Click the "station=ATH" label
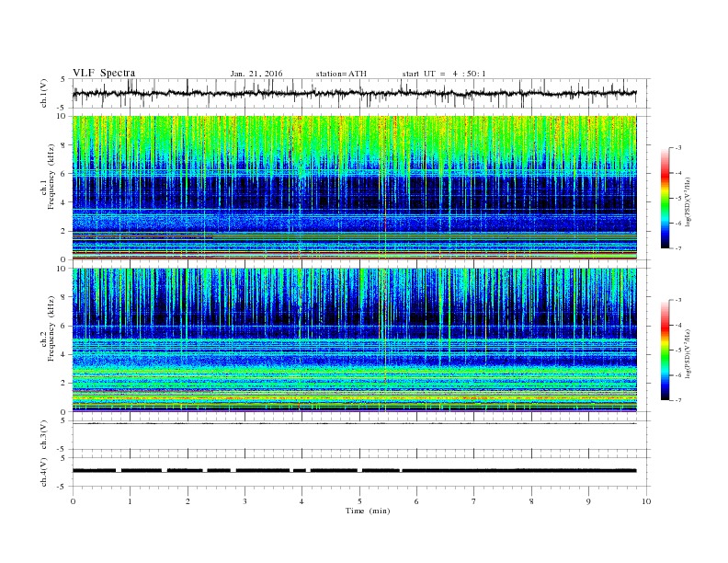 coord(341,74)
